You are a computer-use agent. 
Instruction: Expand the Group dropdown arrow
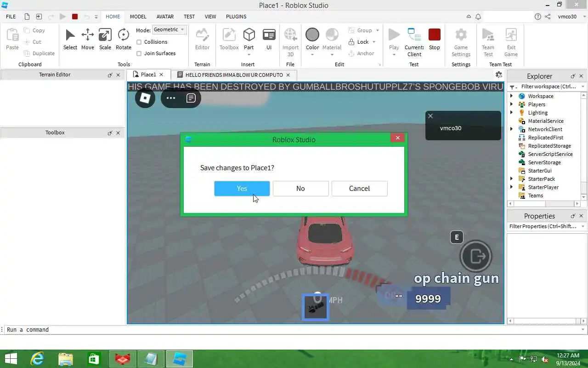coord(378,30)
